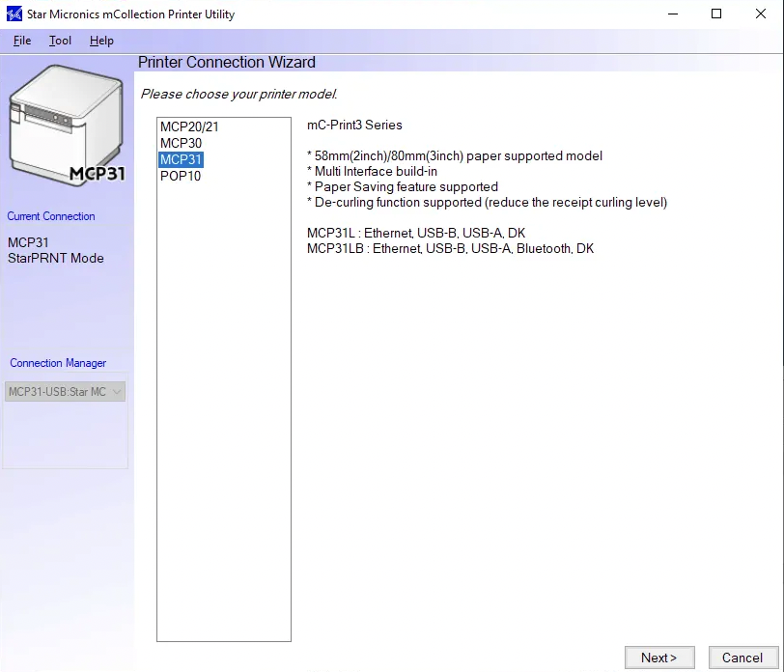This screenshot has height=672, width=784.
Task: Click the Star Micronics icon in the title bar
Action: pos(13,14)
